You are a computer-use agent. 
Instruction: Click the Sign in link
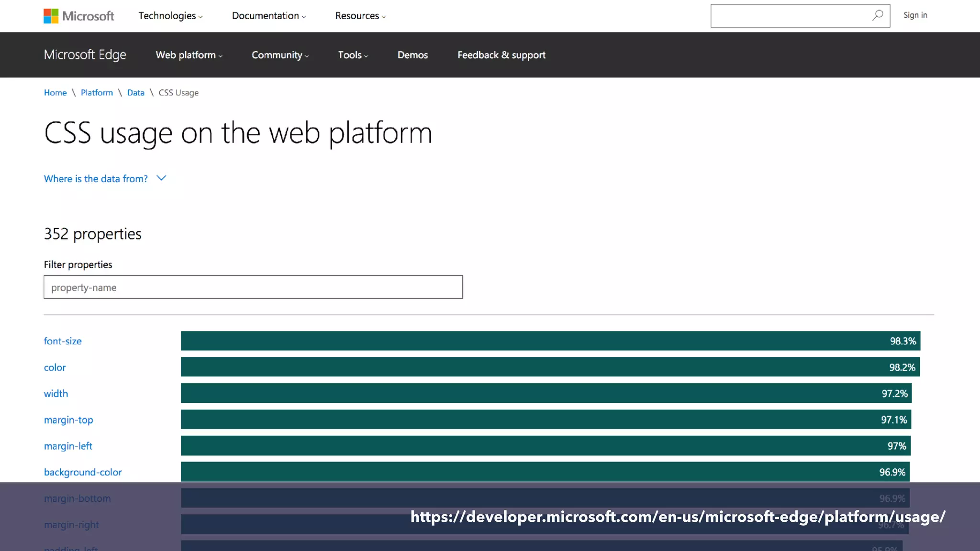tap(915, 15)
